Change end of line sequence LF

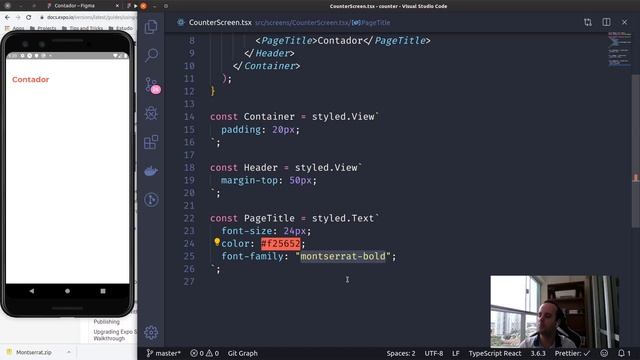(456, 353)
